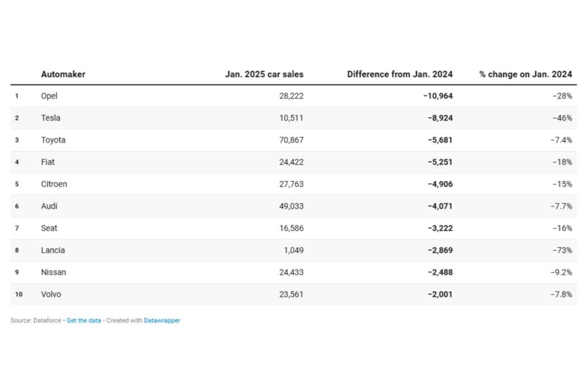Select the Volvo sales figure 23,561
This screenshot has height=392, width=588.
(x=292, y=294)
